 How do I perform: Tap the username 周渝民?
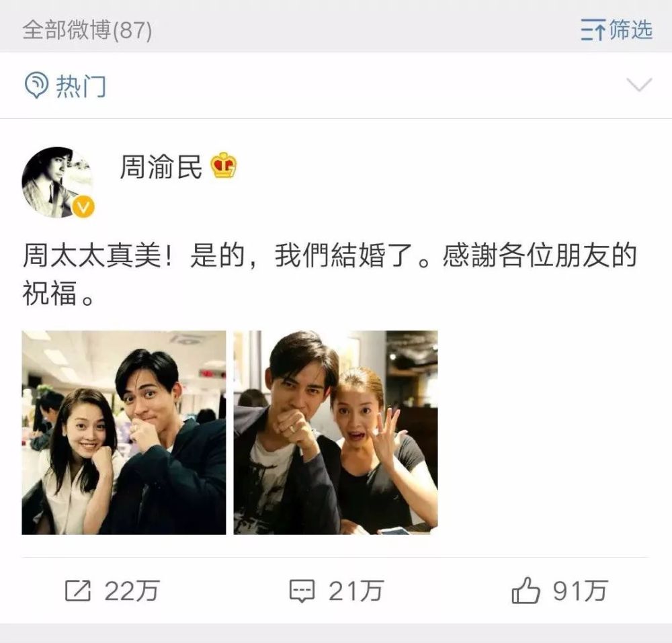click(161, 167)
